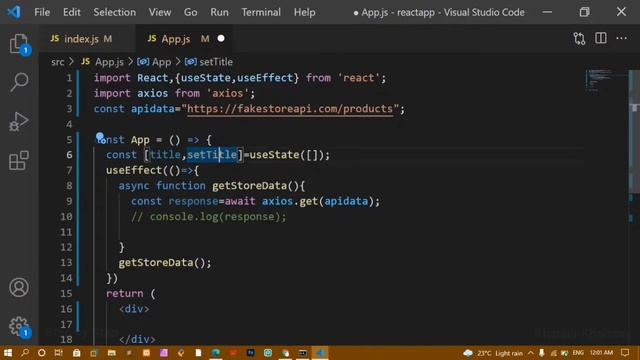Open the Extensions view
The height and width of the screenshot is (360, 640).
[19, 160]
